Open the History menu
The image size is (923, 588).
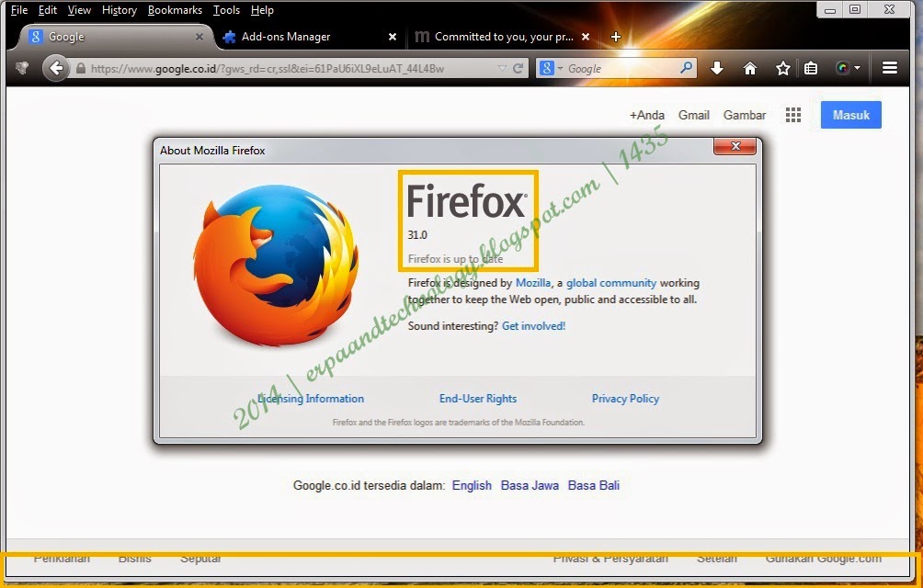(x=119, y=10)
